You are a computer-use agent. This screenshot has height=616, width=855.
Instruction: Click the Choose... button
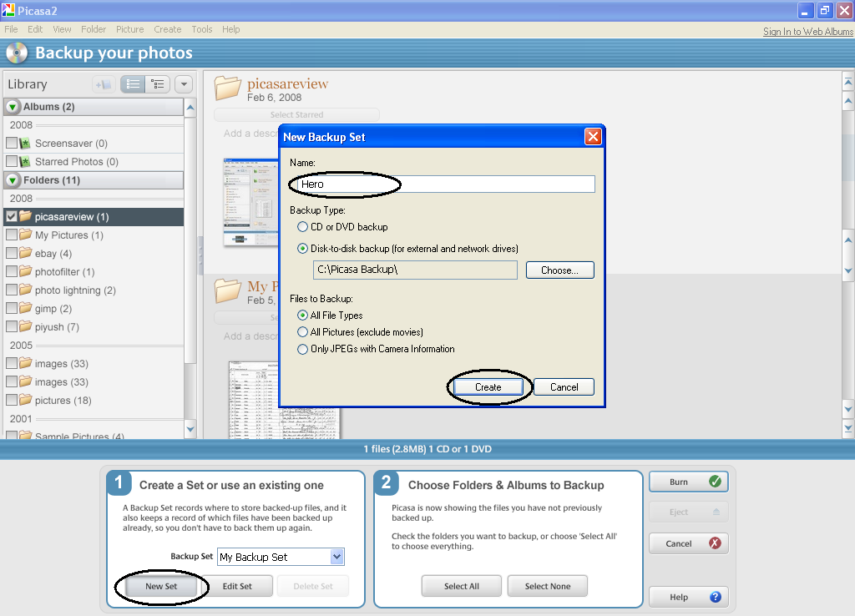(560, 270)
